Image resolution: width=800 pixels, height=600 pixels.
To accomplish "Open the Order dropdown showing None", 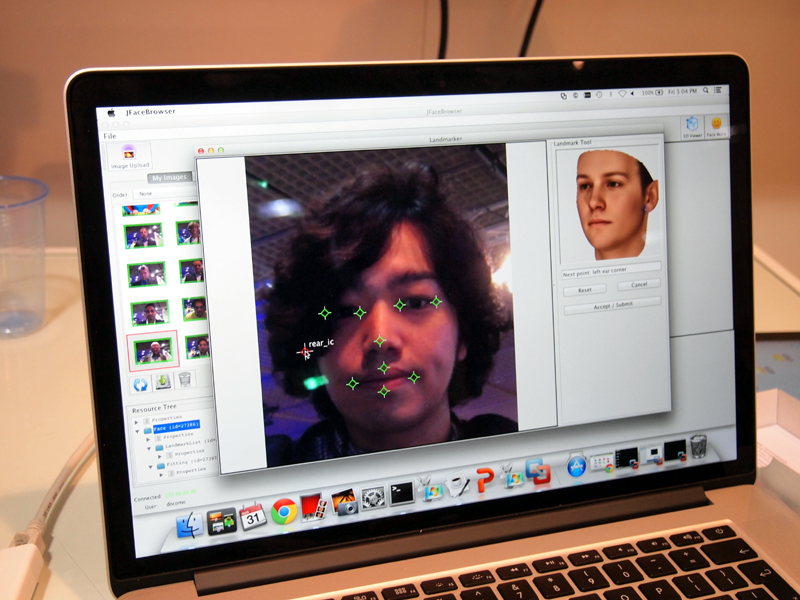I will pyautogui.click(x=164, y=194).
